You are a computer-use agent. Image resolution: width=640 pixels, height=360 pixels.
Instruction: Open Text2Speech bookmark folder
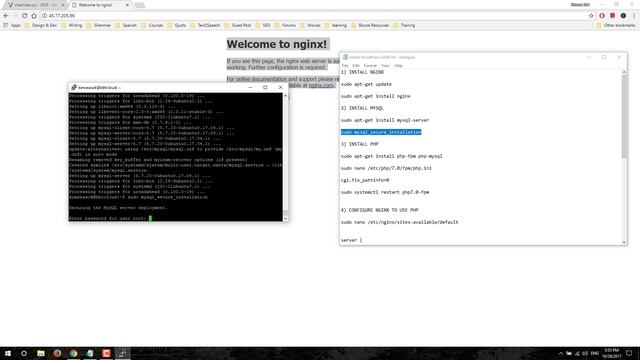[205, 25]
